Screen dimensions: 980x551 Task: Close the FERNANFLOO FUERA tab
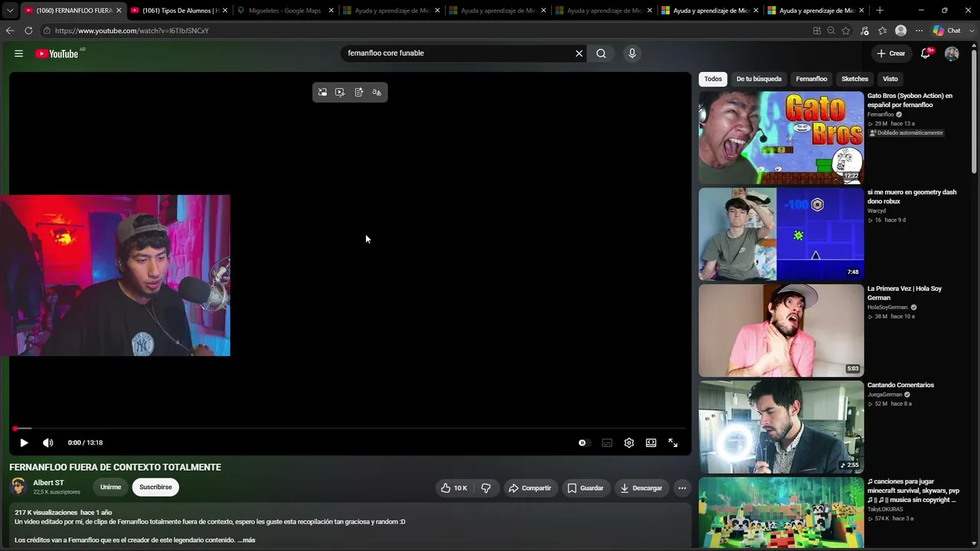119,11
